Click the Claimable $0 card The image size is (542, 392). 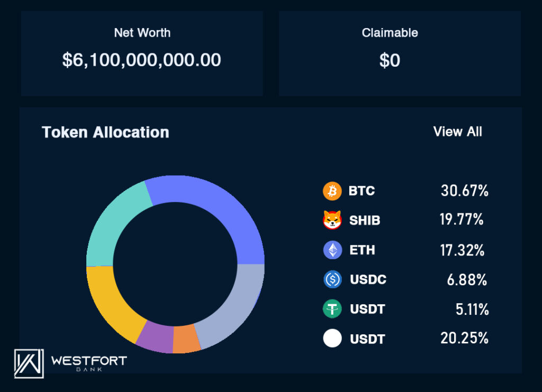(400, 53)
